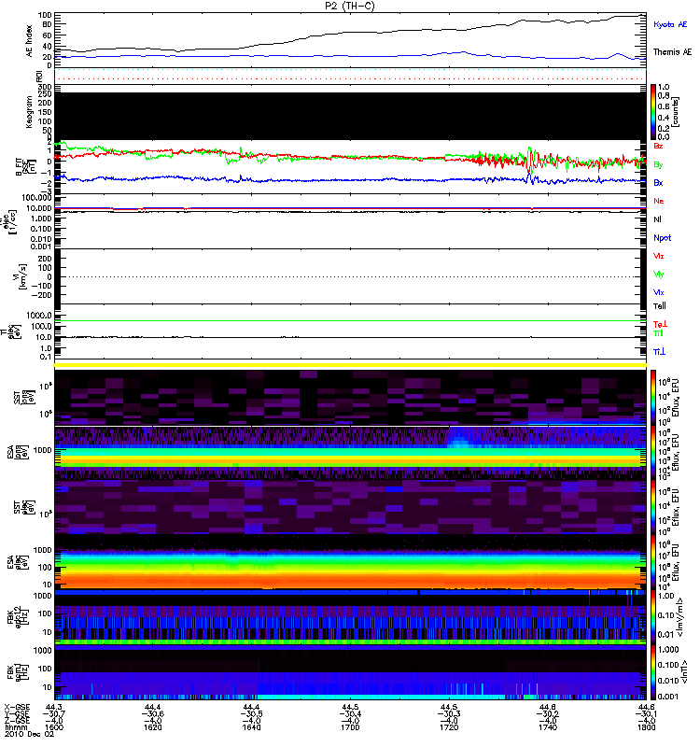Click the 1700 time tick label
The width and height of the screenshot is (700, 747).
(350, 727)
